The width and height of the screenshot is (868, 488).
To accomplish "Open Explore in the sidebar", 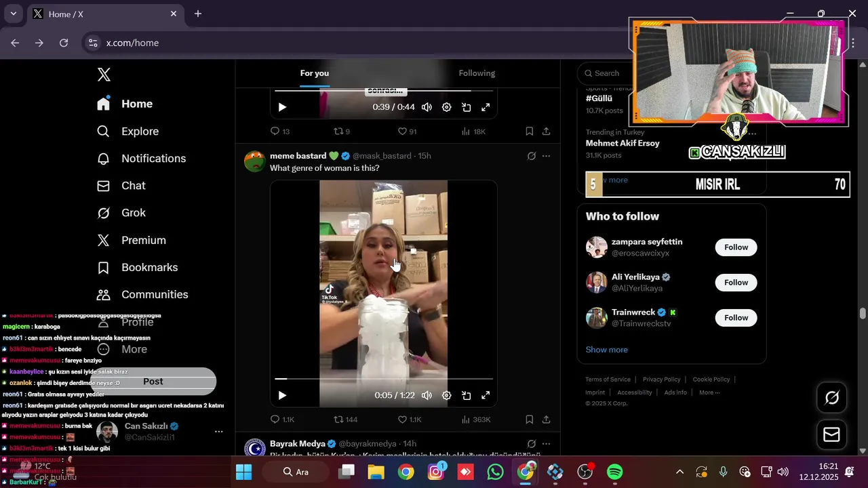I will coord(127,131).
